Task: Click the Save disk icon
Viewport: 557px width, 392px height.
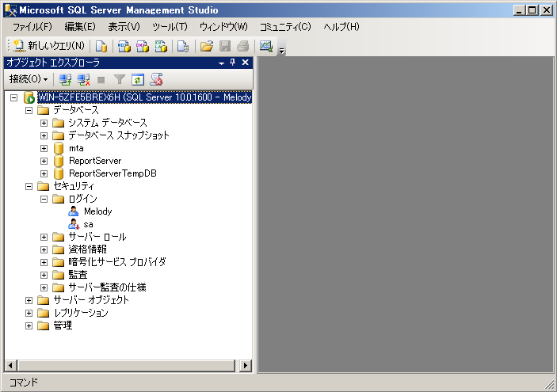Action: pos(225,46)
